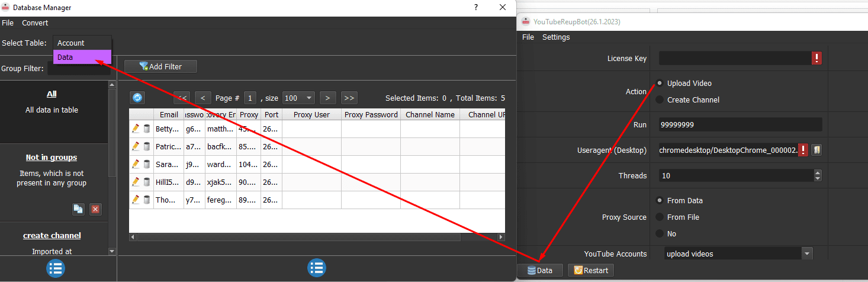Click the table horizontal scrollbar

pos(298,237)
